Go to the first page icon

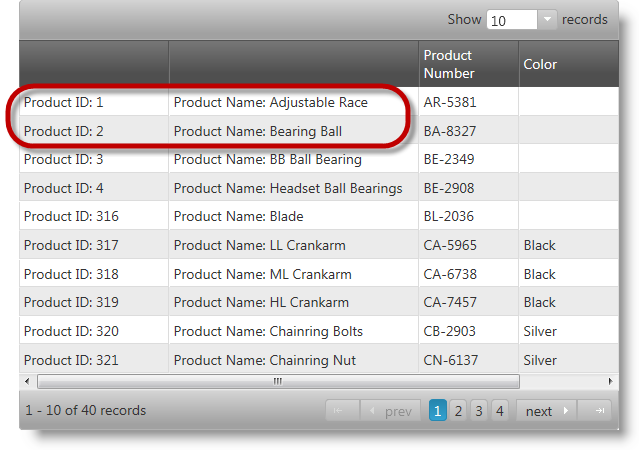(x=342, y=411)
